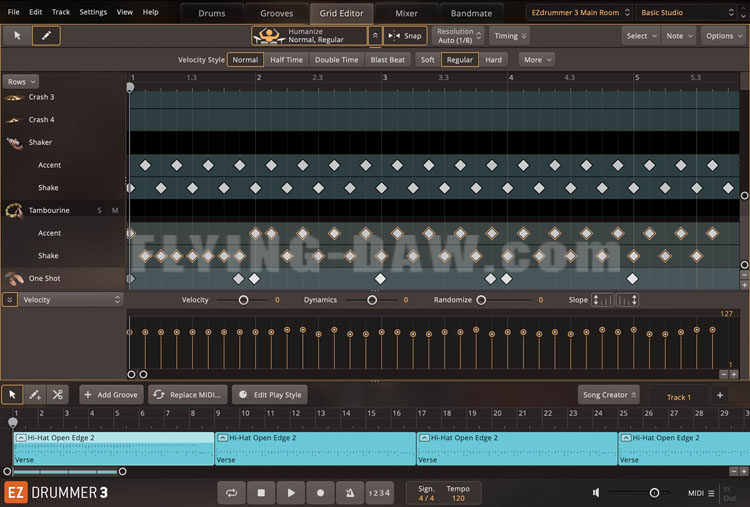Viewport: 750px width, 507px height.
Task: Start playback with play button
Action: [x=291, y=493]
